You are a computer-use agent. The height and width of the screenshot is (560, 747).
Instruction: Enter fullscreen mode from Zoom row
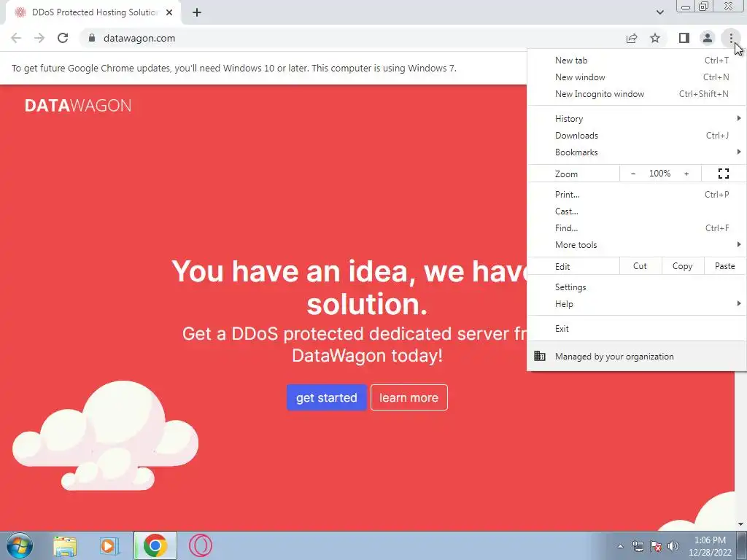tap(723, 174)
